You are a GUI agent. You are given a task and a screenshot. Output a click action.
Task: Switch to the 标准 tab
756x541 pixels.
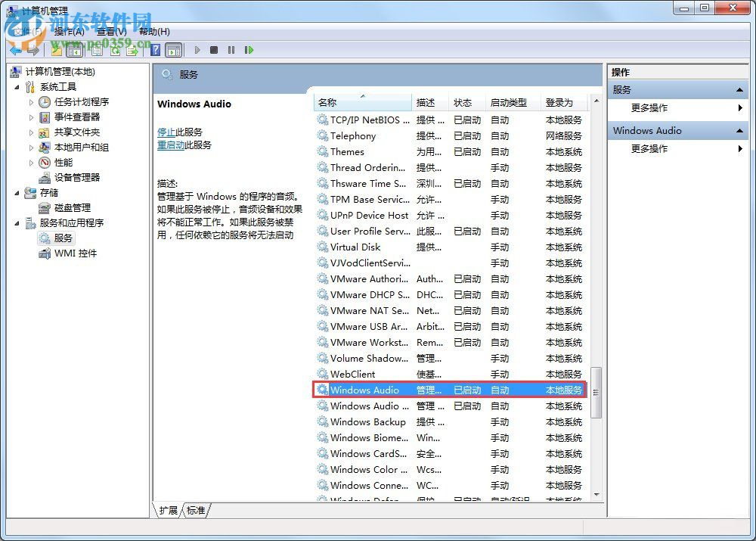tap(195, 511)
